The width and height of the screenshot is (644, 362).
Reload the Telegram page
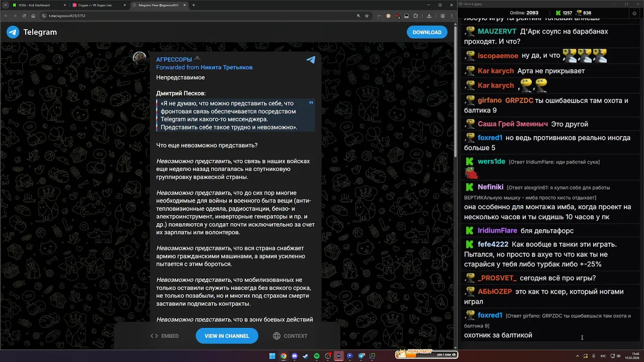click(24, 16)
